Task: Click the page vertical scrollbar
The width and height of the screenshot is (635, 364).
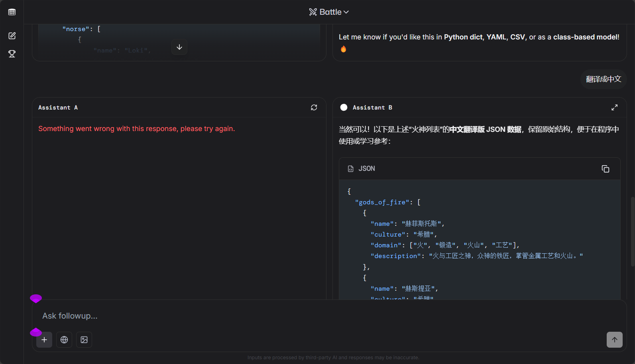Action: [633, 231]
